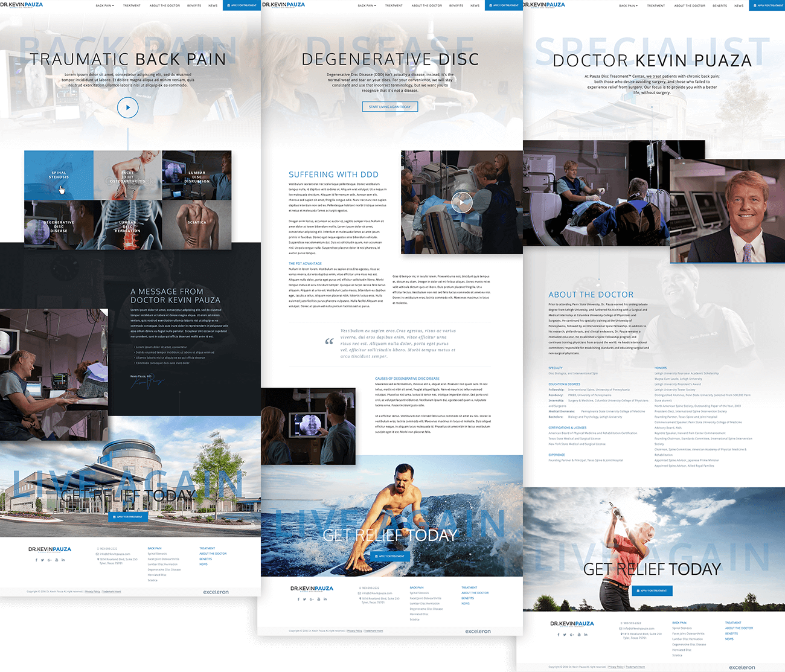Open Treatment menu on Doctor Kevin Pauza page

coord(656,5)
